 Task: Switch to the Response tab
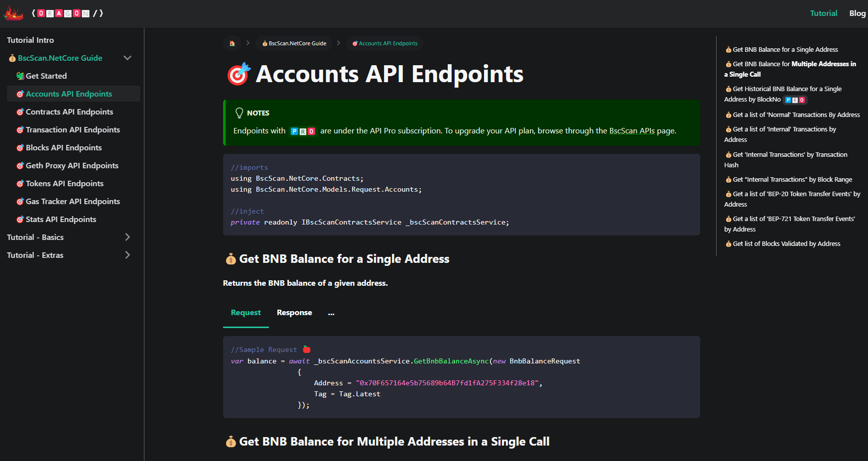point(294,313)
